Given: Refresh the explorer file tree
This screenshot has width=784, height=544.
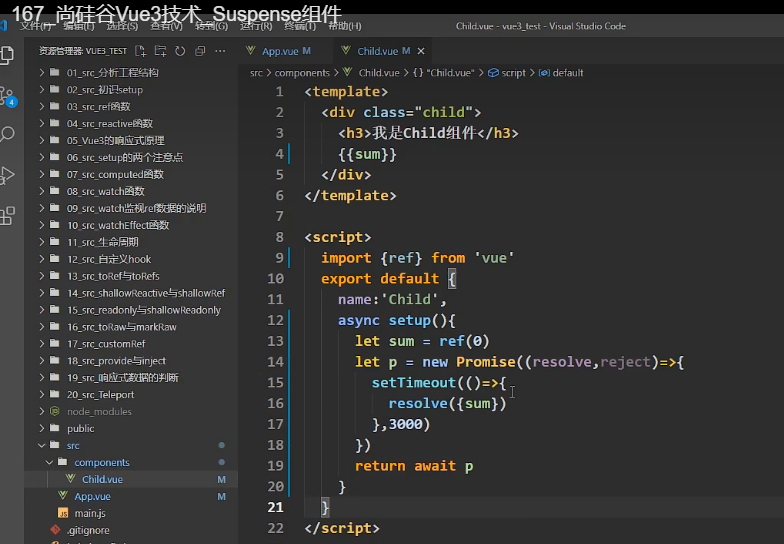Looking at the screenshot, I should [x=180, y=51].
